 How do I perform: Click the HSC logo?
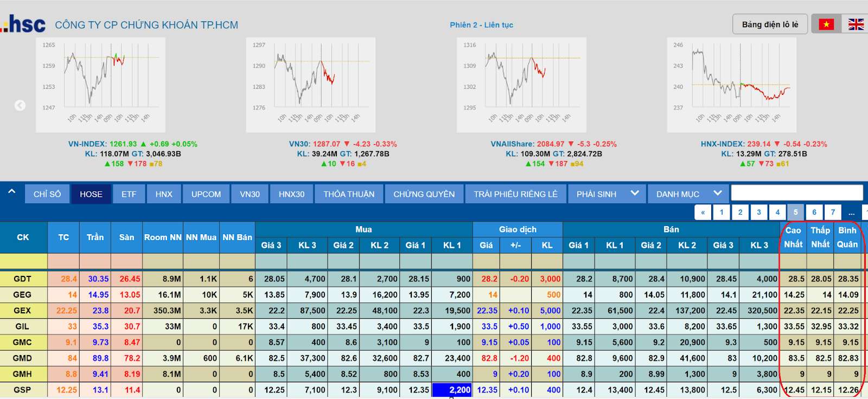(x=24, y=24)
